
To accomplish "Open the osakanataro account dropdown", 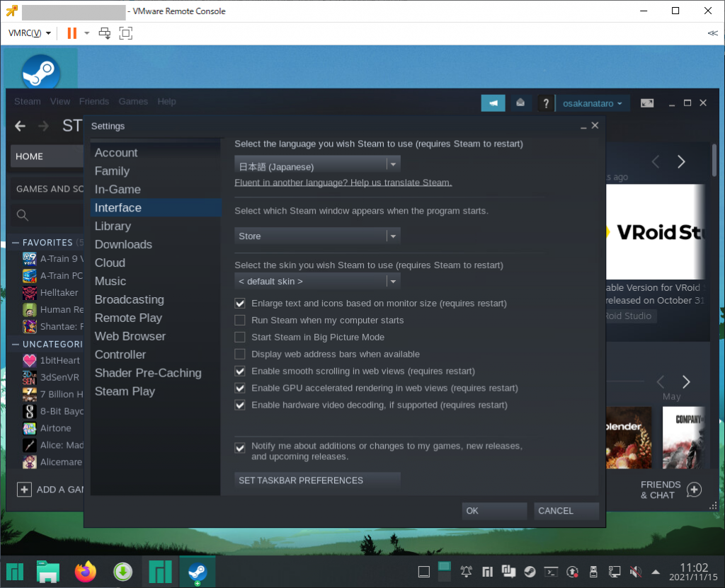I will 592,103.
